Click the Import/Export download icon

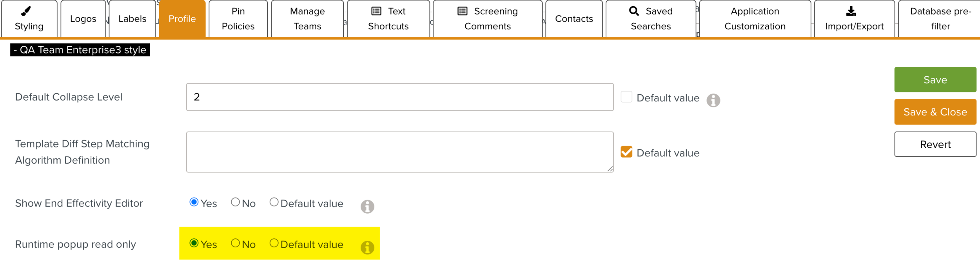coord(851,11)
